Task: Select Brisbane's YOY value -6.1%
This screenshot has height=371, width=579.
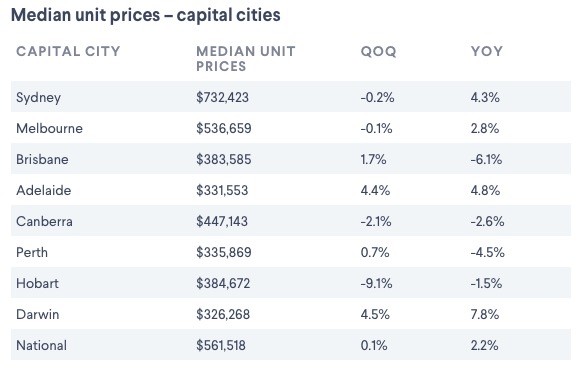Action: (x=486, y=159)
